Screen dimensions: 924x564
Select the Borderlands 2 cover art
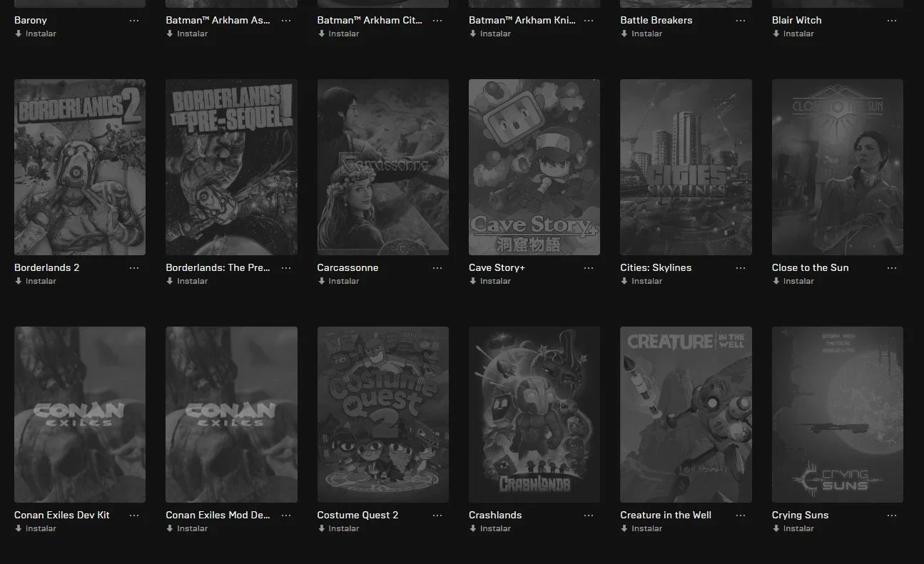tap(80, 167)
